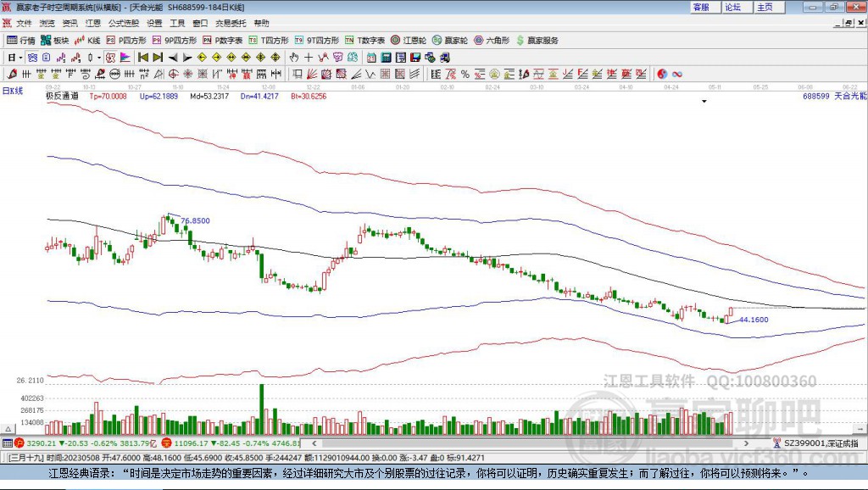Click the up-triangle button beside volume panel
The image size is (868, 490).
pos(8,429)
